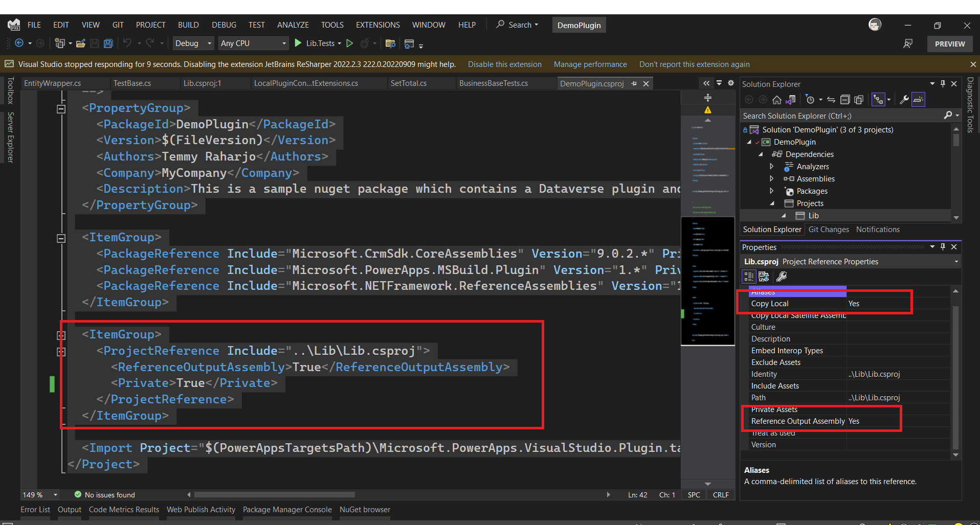The height and width of the screenshot is (525, 980).
Task: Open the BUILD menu
Action: pos(188,25)
